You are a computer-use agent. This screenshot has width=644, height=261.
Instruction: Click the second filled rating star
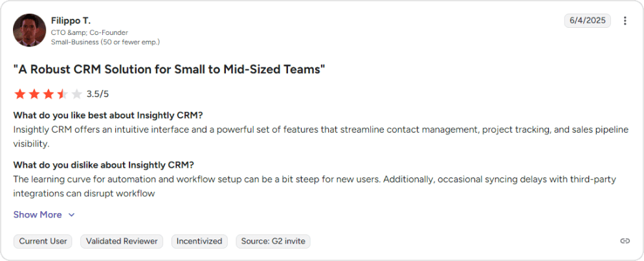(x=34, y=94)
